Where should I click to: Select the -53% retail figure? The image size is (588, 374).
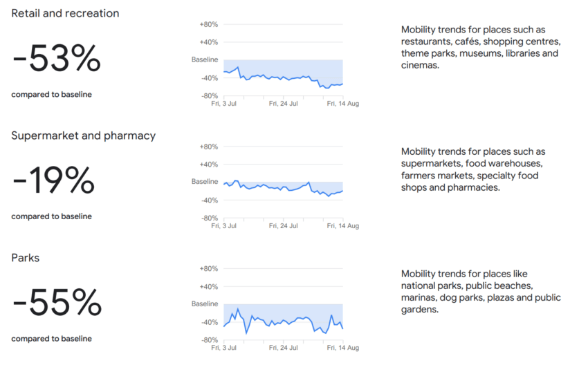coord(56,59)
